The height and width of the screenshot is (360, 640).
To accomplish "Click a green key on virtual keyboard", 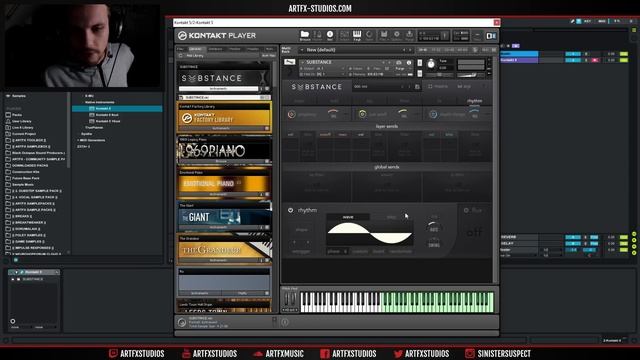I will click(437, 302).
